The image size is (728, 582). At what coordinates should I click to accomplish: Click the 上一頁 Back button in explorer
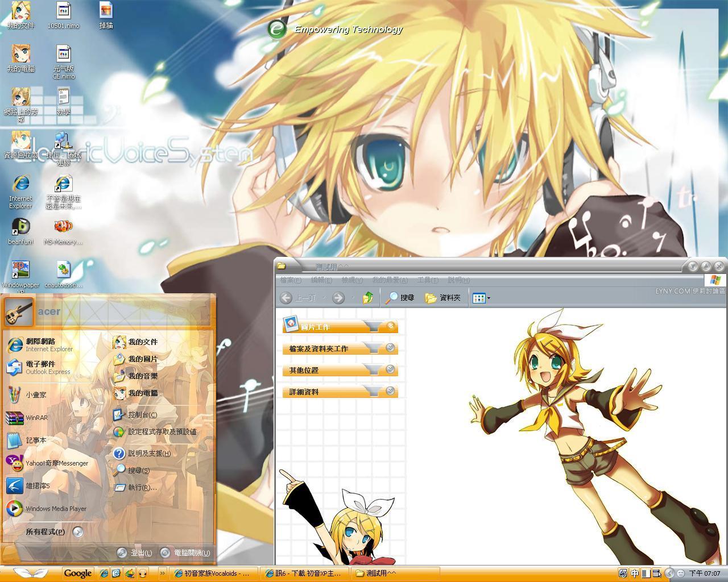(x=299, y=298)
